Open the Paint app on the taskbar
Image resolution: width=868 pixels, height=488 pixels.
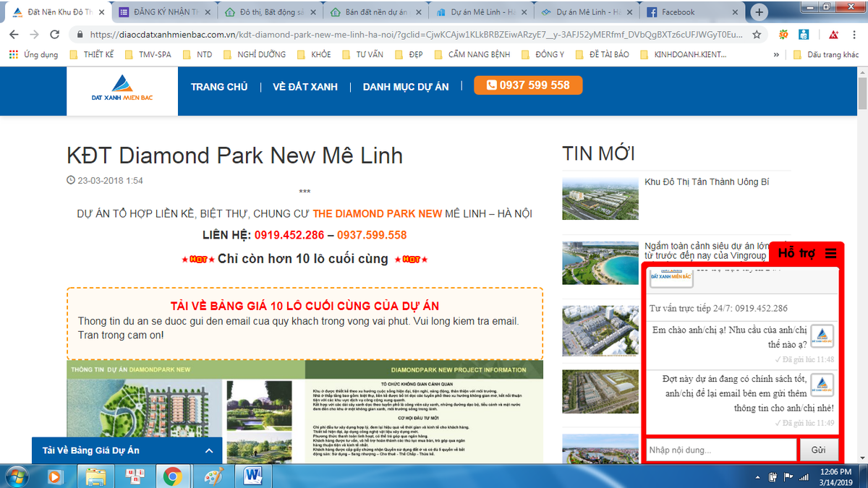click(212, 476)
